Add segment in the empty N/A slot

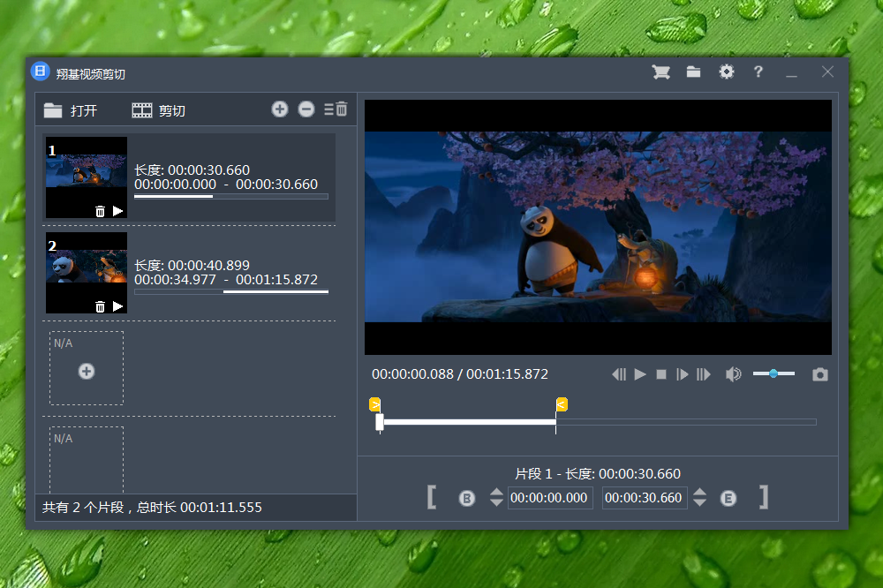(87, 372)
